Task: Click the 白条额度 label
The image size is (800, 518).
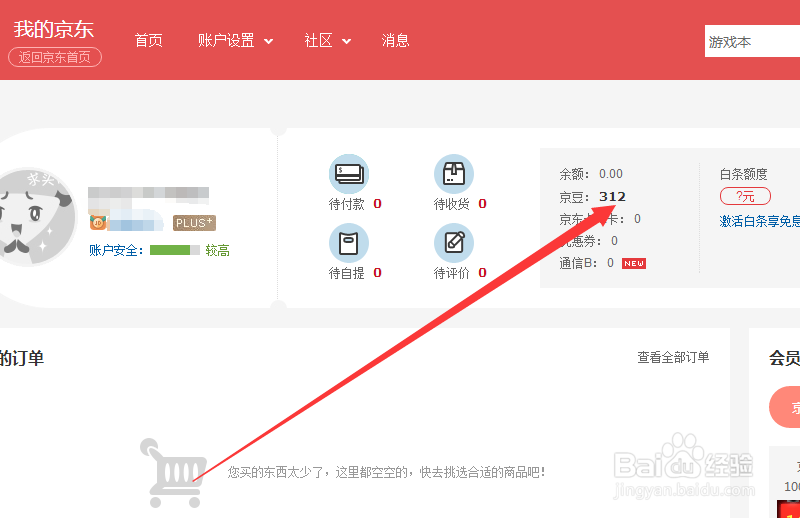Action: click(x=743, y=175)
